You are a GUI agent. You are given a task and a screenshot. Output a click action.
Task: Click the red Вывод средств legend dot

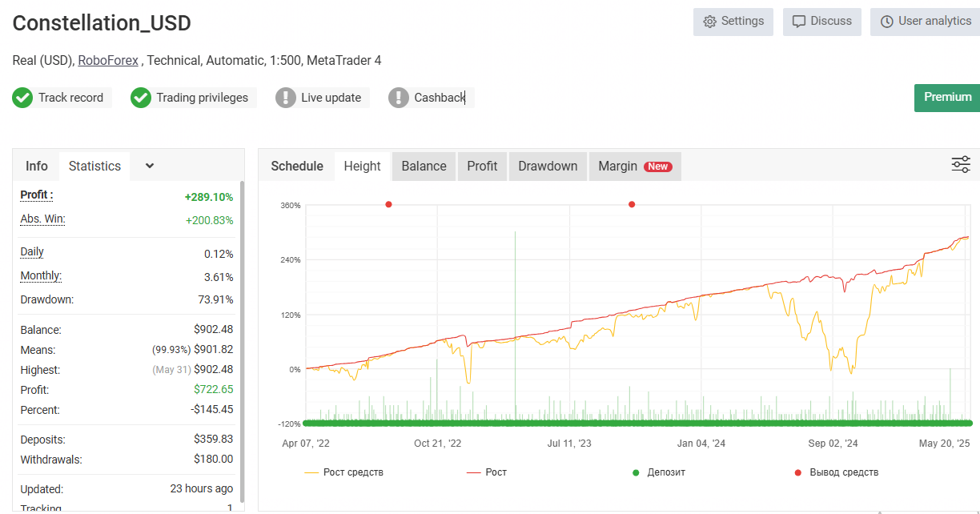(797, 472)
